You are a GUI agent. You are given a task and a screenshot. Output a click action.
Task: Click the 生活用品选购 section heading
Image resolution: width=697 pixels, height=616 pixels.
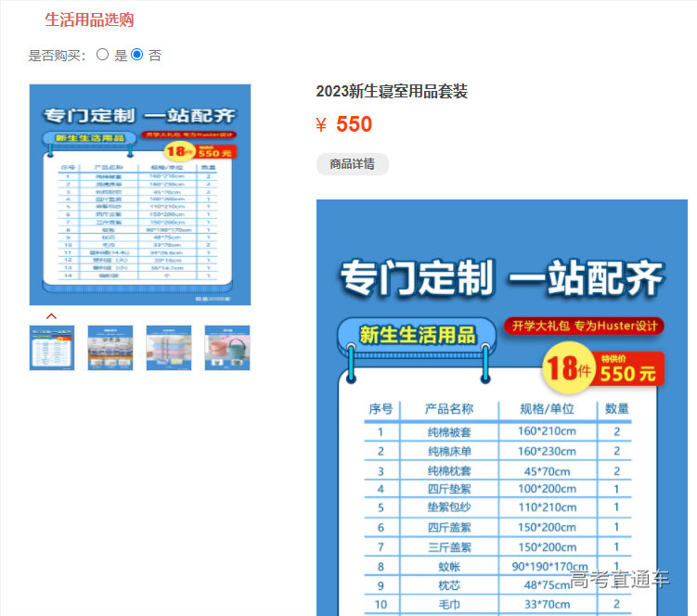(x=89, y=19)
